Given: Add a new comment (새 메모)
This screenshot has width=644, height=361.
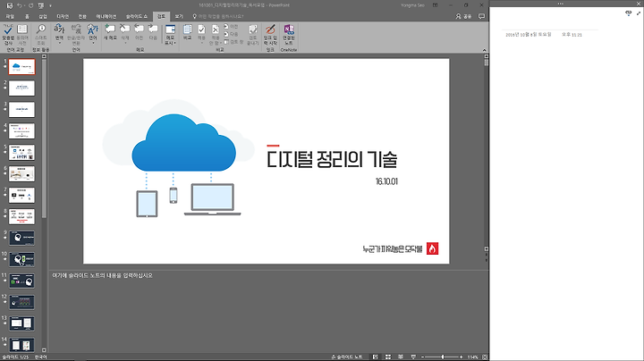Looking at the screenshot, I should (x=110, y=32).
